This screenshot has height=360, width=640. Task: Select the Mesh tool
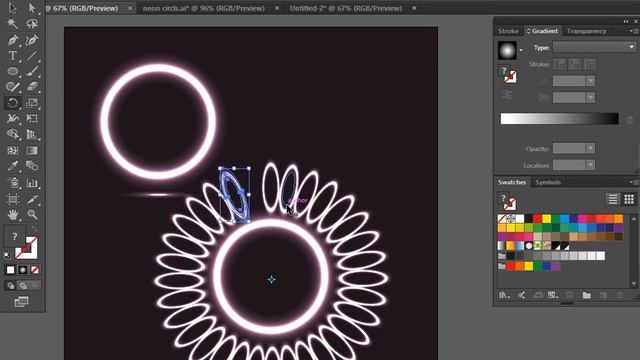coord(13,150)
